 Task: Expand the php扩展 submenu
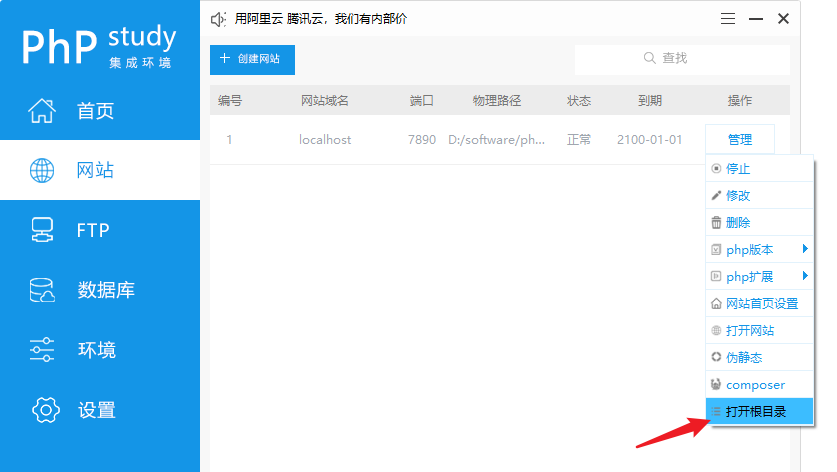(x=760, y=277)
